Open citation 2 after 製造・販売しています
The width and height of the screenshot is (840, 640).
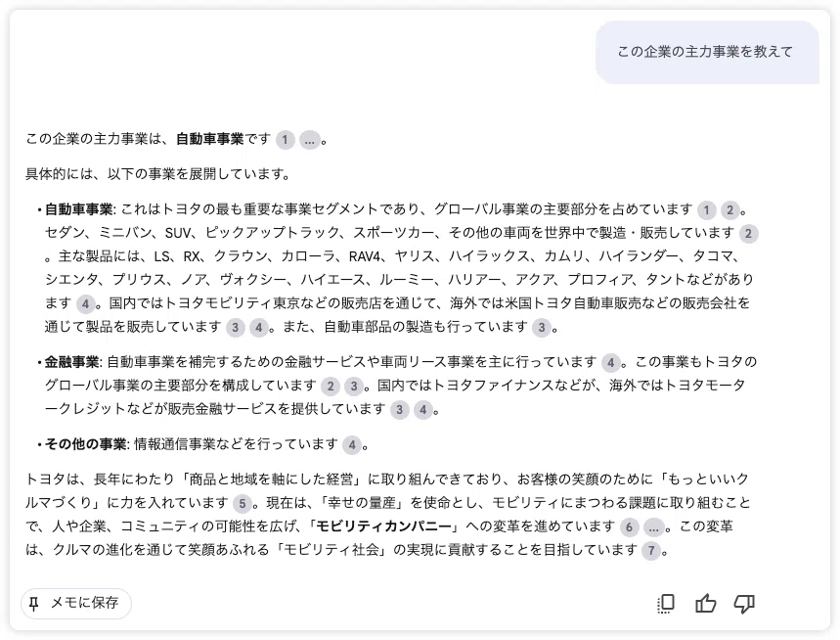pyautogui.click(x=749, y=234)
